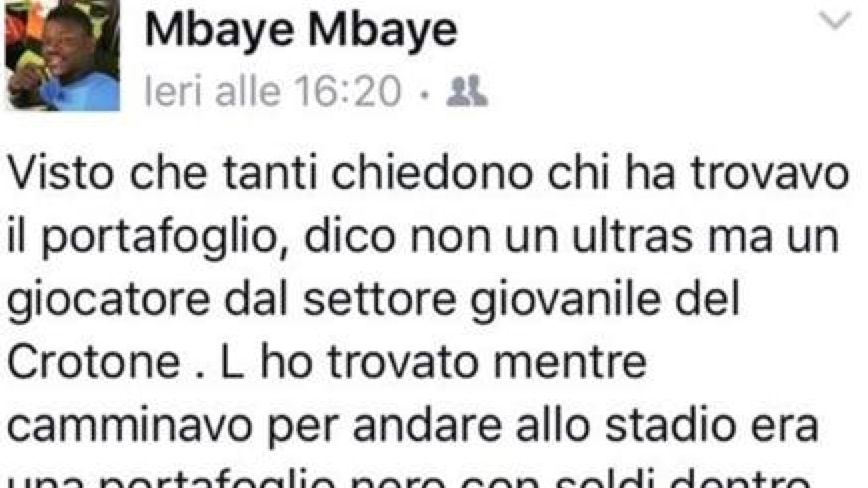Open the Mbaye Mbaye profile name link
Screen dimensions: 868x488
(x=301, y=30)
